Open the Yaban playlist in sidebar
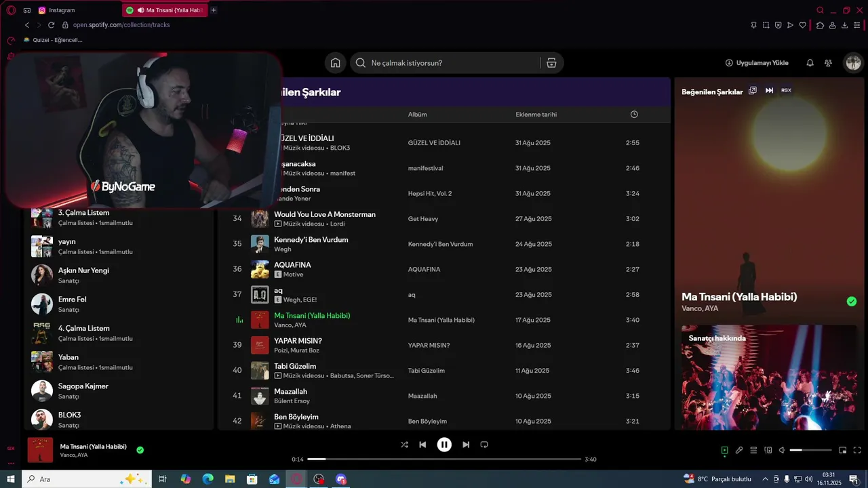 coord(119,362)
